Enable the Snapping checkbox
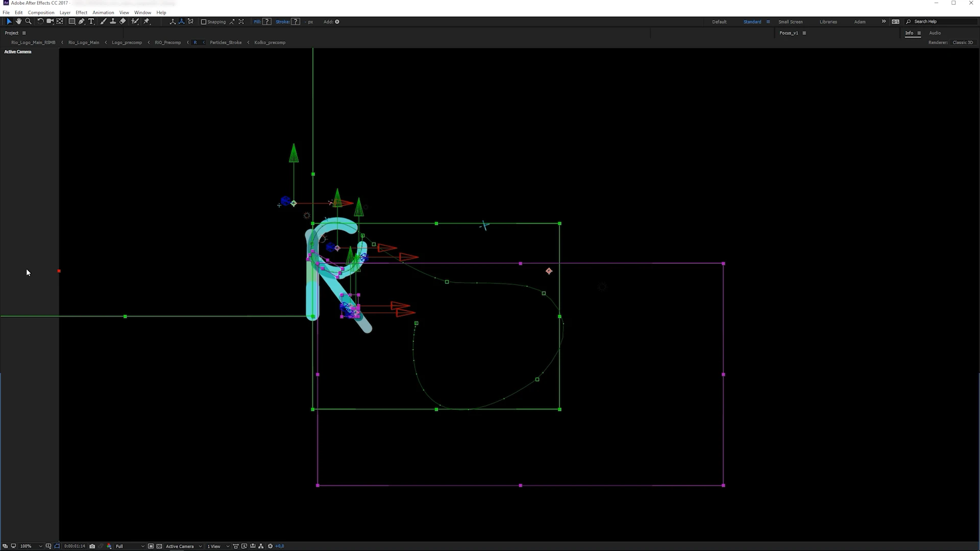The image size is (980, 551). click(x=204, y=22)
